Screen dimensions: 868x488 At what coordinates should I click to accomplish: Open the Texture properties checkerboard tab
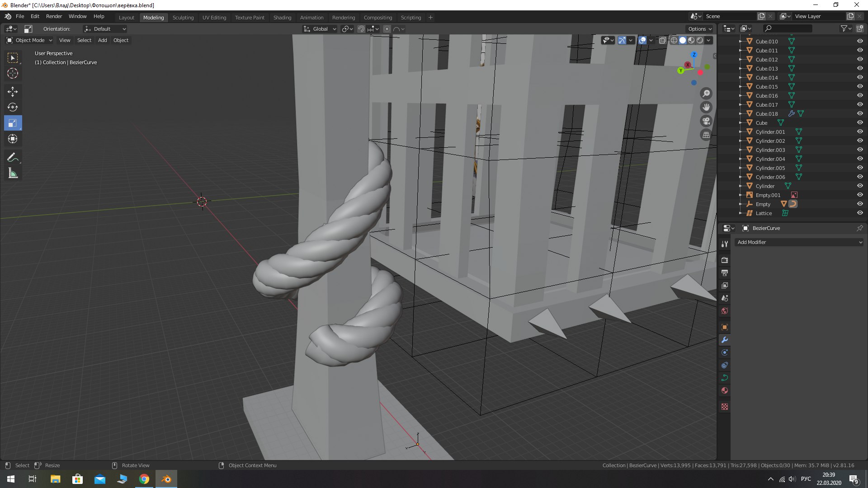click(725, 407)
